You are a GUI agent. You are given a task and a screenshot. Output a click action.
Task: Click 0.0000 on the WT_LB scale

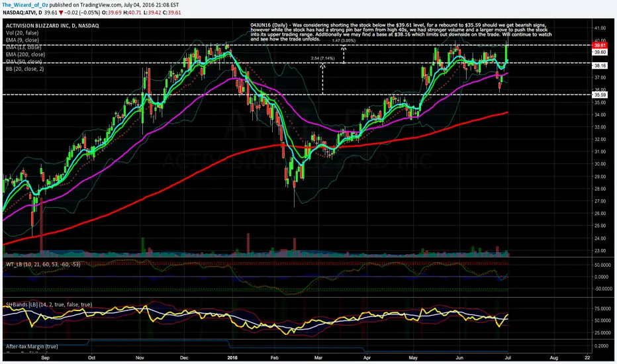(x=602, y=277)
